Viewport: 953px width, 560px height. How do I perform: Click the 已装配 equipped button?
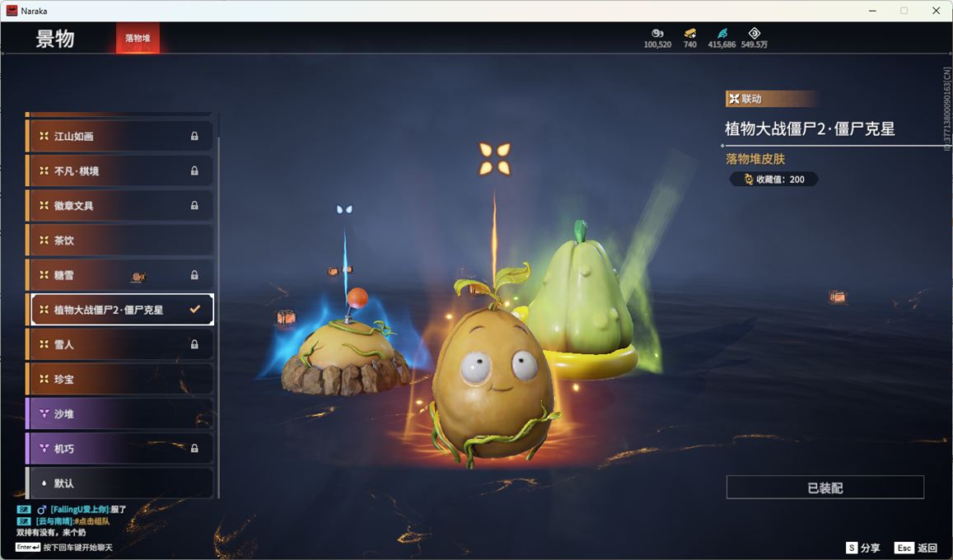825,488
